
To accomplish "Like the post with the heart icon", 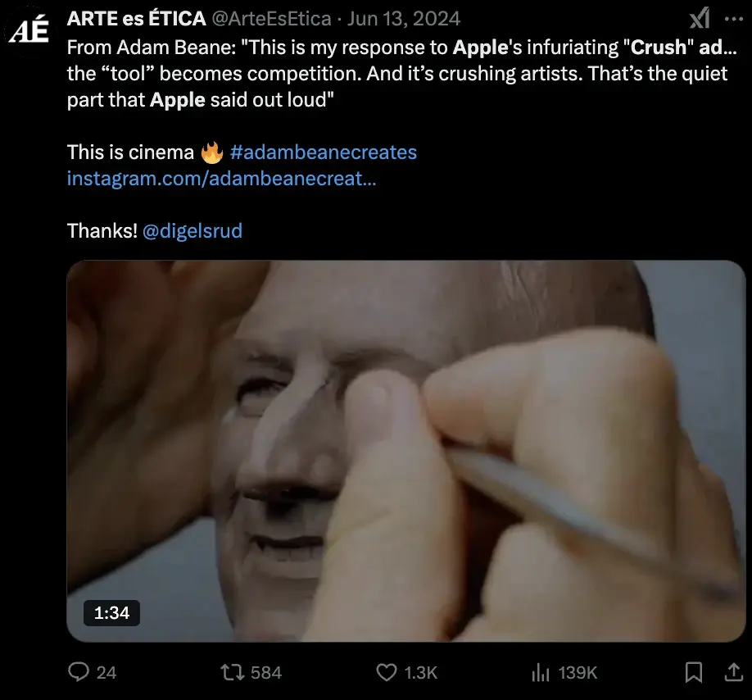I will pyautogui.click(x=387, y=672).
